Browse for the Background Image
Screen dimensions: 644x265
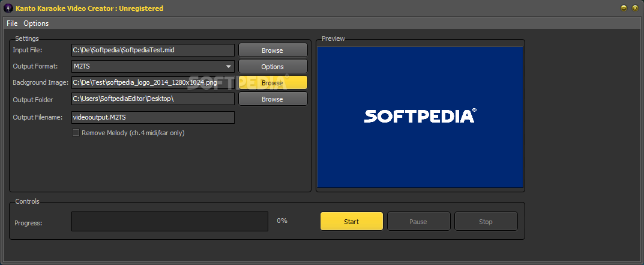pos(272,82)
